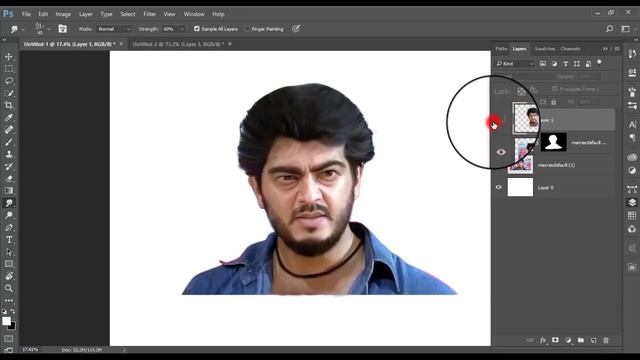The height and width of the screenshot is (360, 640).
Task: Uncheck Sample All Layers checkbox
Action: coord(197,29)
